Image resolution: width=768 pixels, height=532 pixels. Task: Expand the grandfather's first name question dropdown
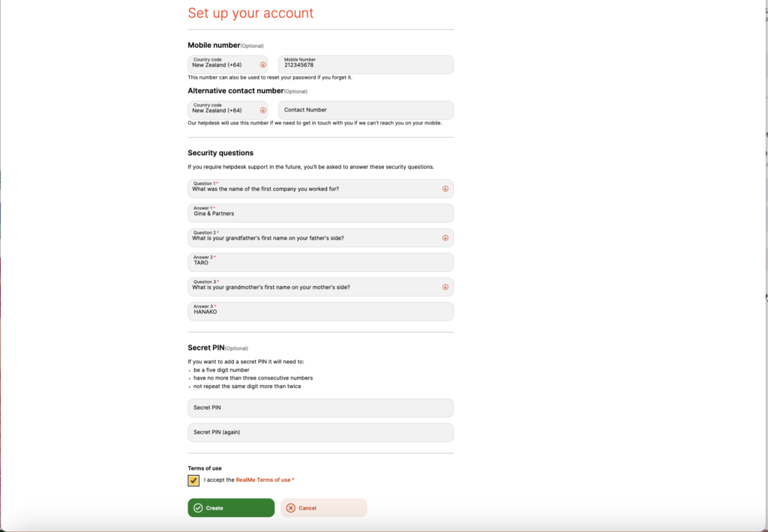coord(315,238)
